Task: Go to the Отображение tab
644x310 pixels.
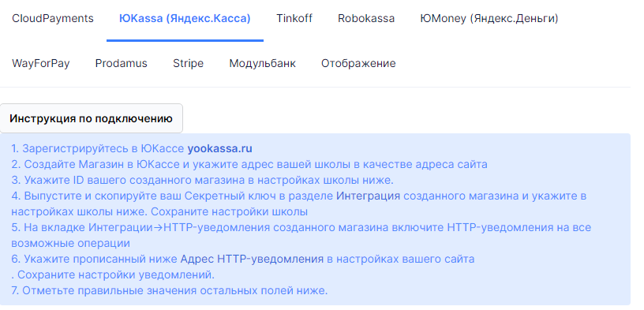Action: (x=358, y=64)
